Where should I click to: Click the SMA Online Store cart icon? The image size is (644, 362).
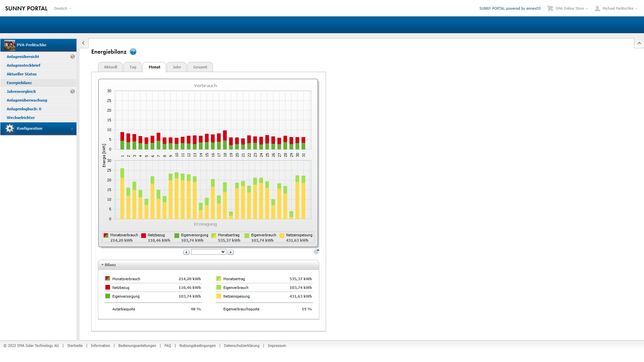coord(550,8)
